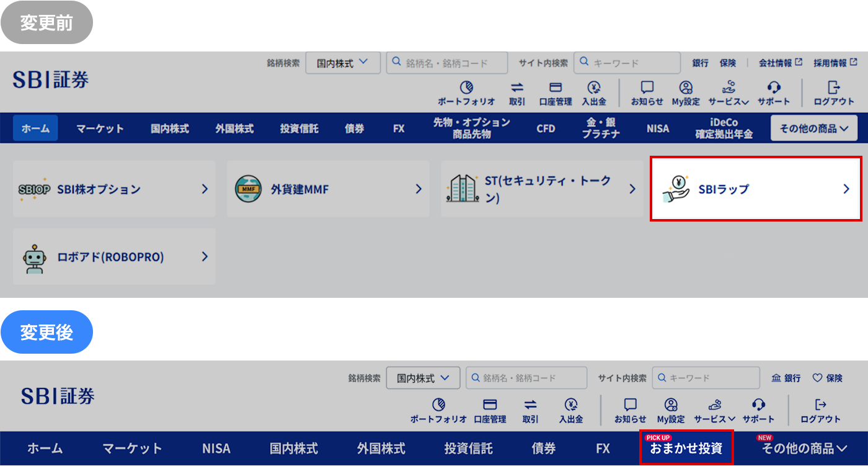Click 取引 icon in the after header
This screenshot has width=868, height=466.
[530, 411]
